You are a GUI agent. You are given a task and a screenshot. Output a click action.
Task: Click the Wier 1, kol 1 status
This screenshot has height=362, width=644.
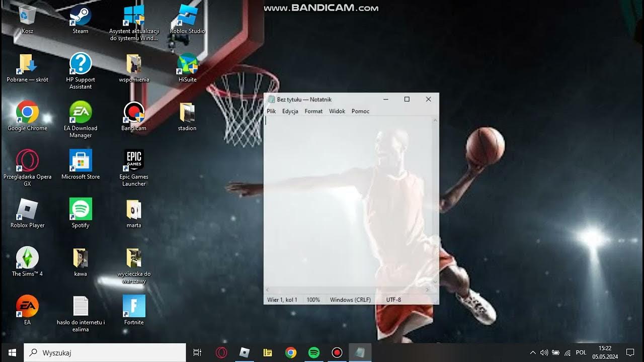pyautogui.click(x=282, y=300)
